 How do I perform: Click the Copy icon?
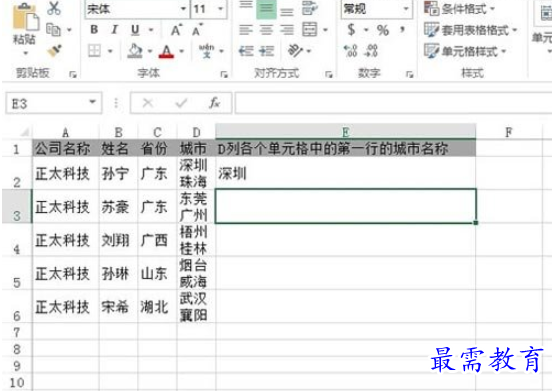pyautogui.click(x=53, y=30)
